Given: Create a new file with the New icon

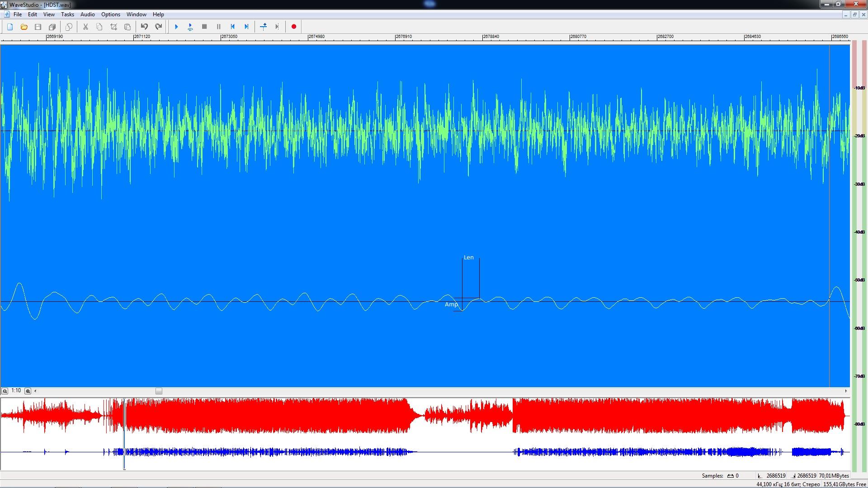Looking at the screenshot, I should point(10,27).
